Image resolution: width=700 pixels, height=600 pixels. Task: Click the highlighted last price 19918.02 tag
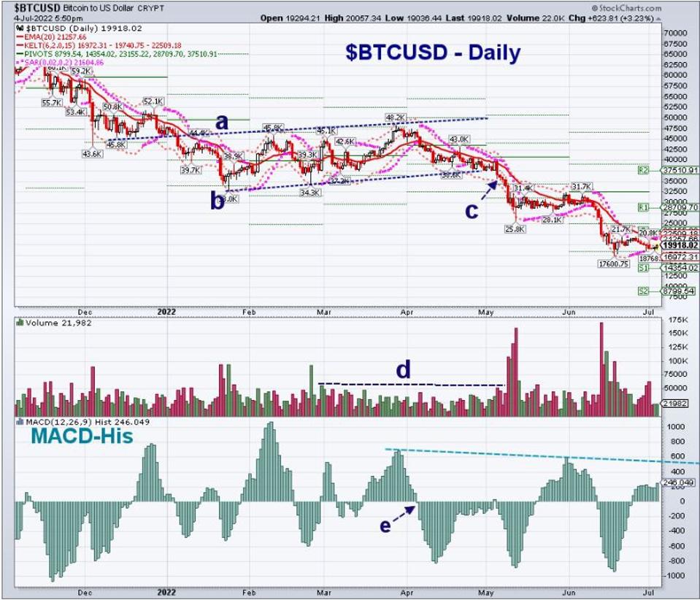tap(680, 247)
